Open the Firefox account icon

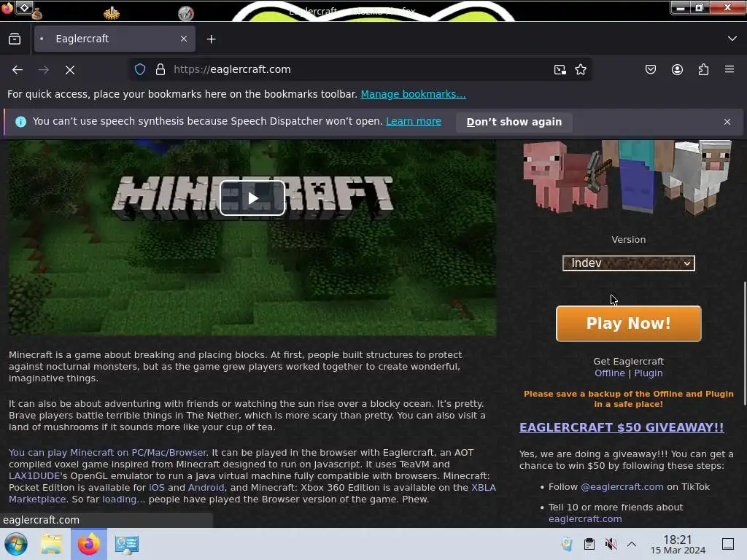(677, 69)
